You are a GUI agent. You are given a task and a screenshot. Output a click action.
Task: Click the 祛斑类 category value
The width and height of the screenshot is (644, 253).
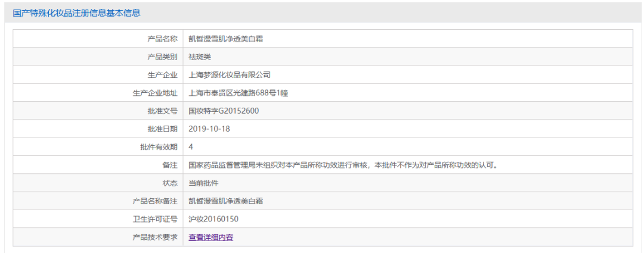pos(200,57)
